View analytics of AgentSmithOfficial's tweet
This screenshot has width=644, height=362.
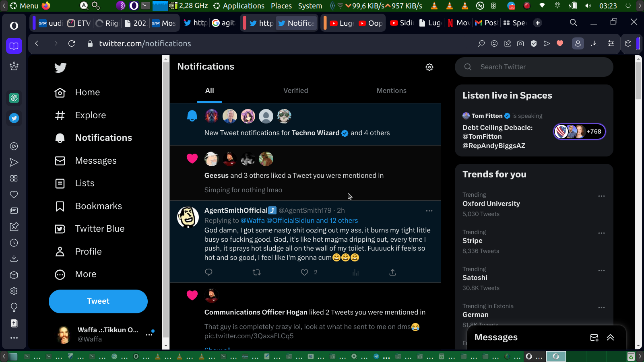(355, 272)
